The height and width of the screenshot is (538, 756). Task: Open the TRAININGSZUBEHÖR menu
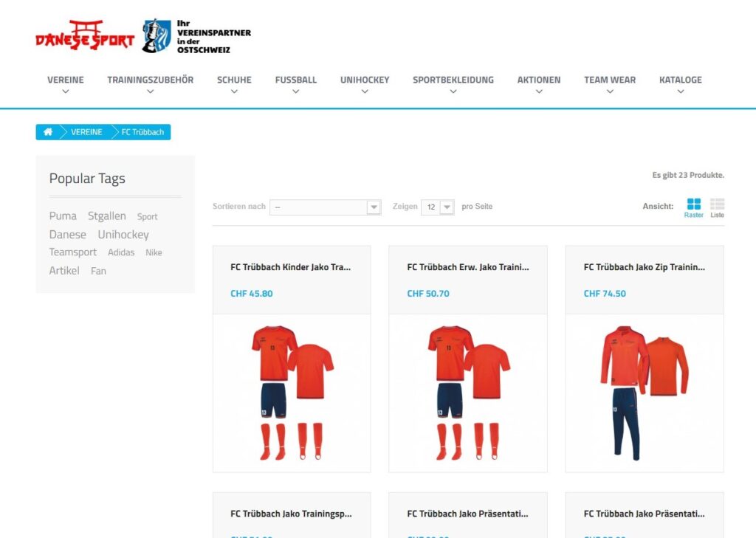(151, 80)
